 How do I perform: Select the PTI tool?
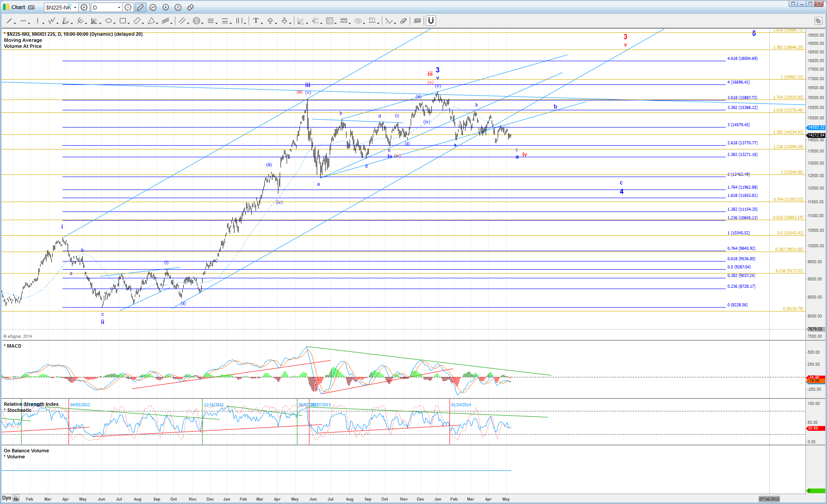click(372, 21)
